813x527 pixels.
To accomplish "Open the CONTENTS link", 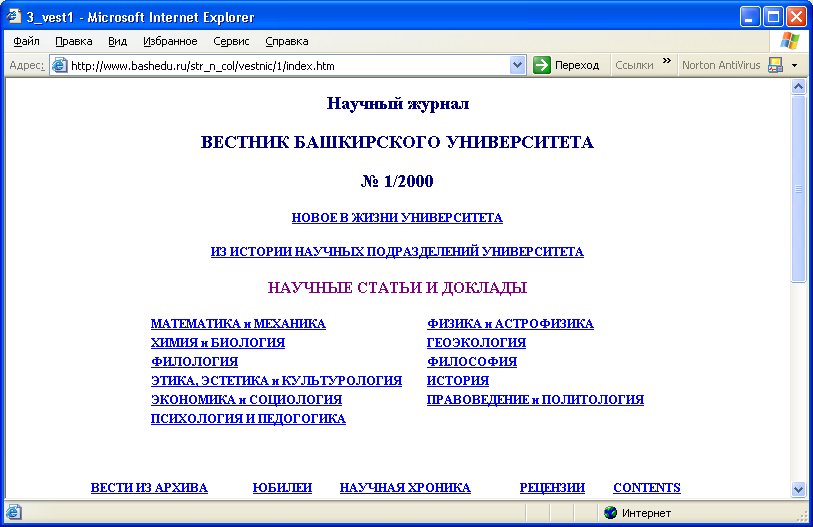I will point(647,488).
